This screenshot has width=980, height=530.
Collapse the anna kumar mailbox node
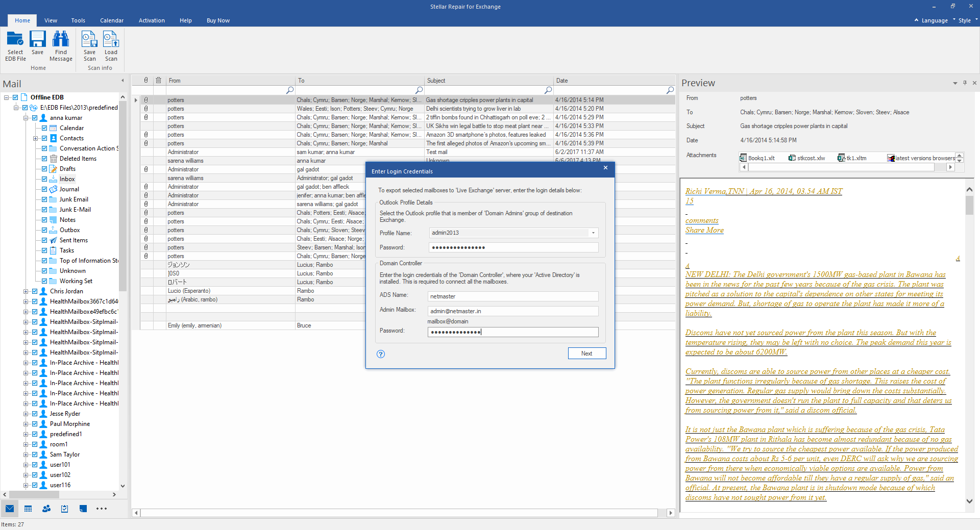point(26,118)
